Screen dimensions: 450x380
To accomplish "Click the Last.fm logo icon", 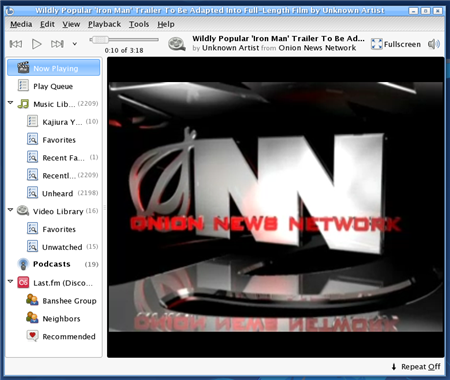I will [23, 283].
